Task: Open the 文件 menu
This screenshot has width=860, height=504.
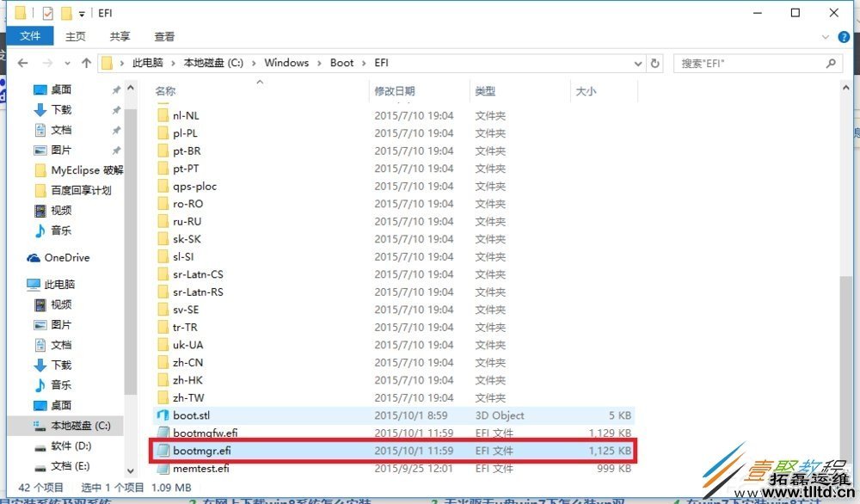Action: (31, 36)
